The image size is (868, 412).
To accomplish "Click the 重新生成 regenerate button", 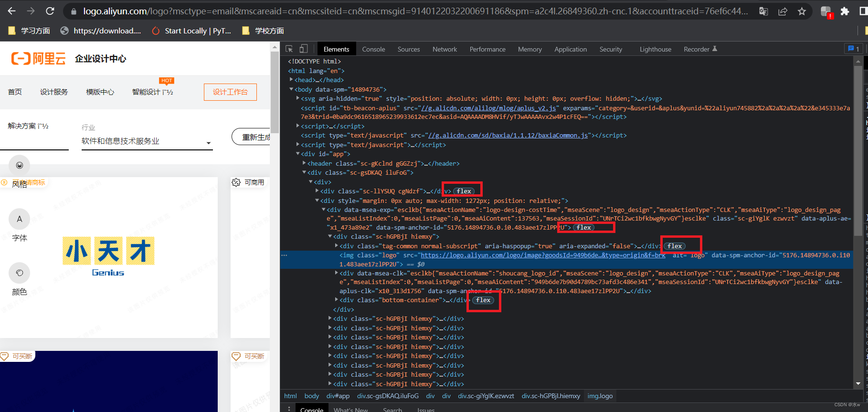I will click(x=251, y=137).
